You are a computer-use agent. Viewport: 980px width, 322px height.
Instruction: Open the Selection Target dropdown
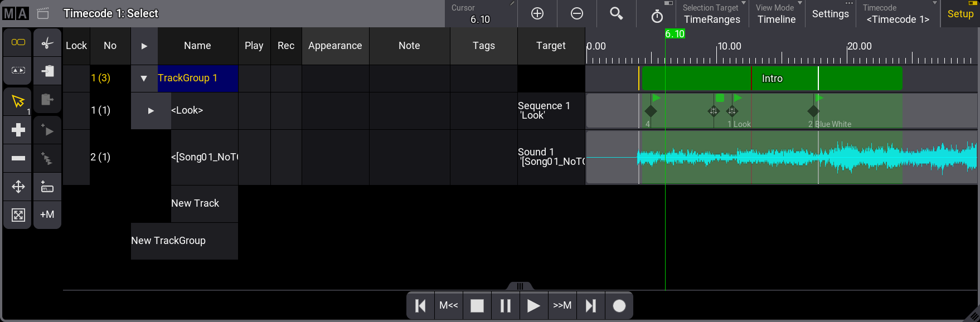click(x=712, y=14)
